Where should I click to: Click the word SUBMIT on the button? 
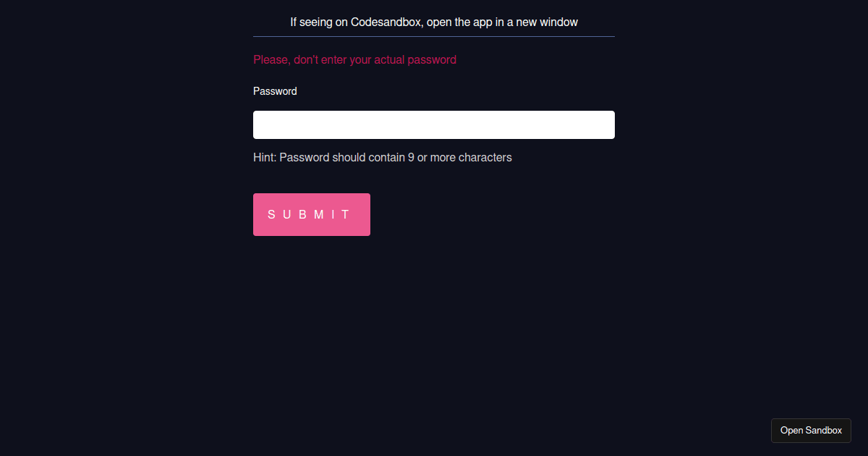click(x=311, y=214)
